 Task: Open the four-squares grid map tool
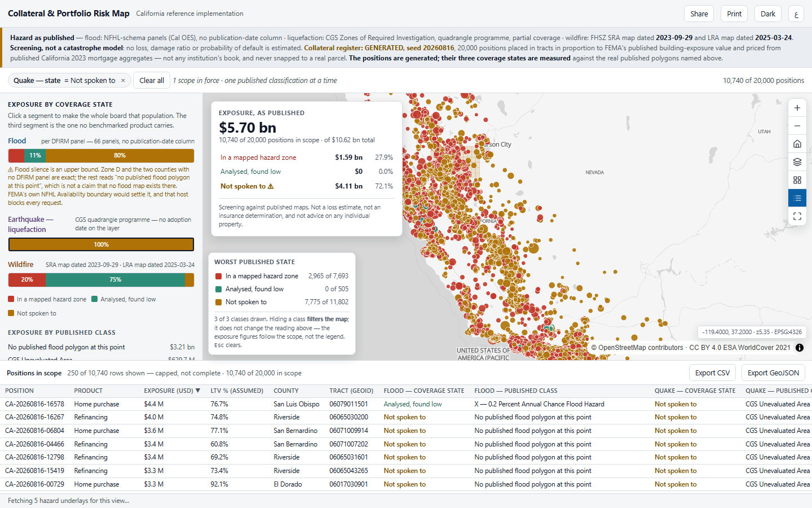pyautogui.click(x=797, y=180)
